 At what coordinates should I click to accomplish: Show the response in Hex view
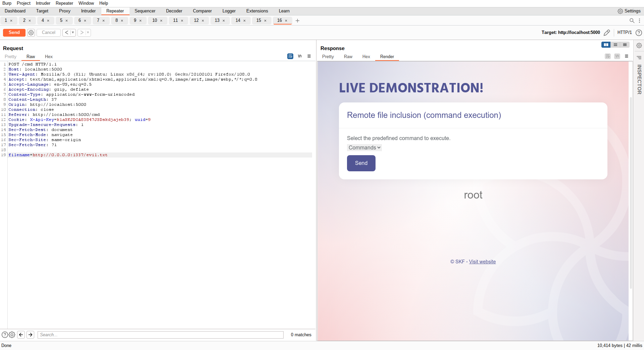[x=366, y=57]
